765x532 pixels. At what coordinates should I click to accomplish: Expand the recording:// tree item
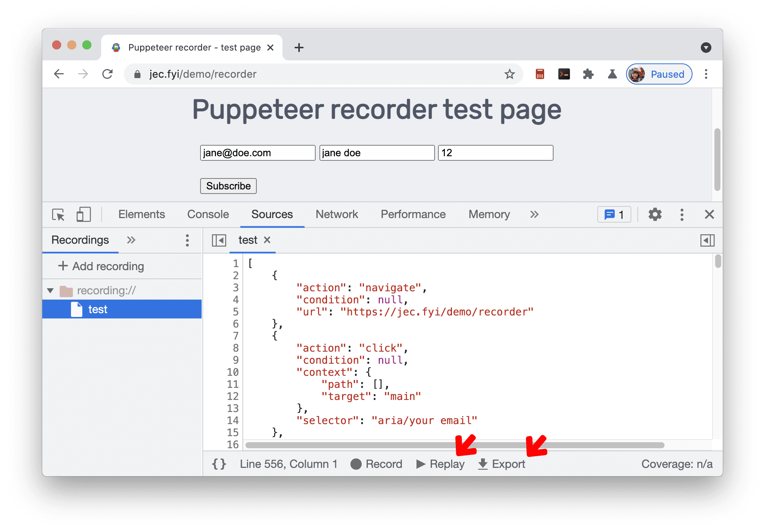[x=48, y=289]
